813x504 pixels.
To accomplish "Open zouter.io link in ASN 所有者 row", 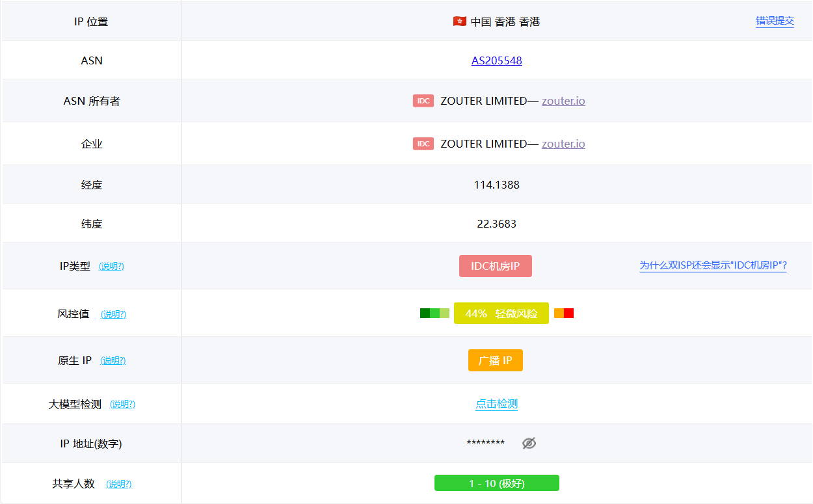I will coord(563,101).
